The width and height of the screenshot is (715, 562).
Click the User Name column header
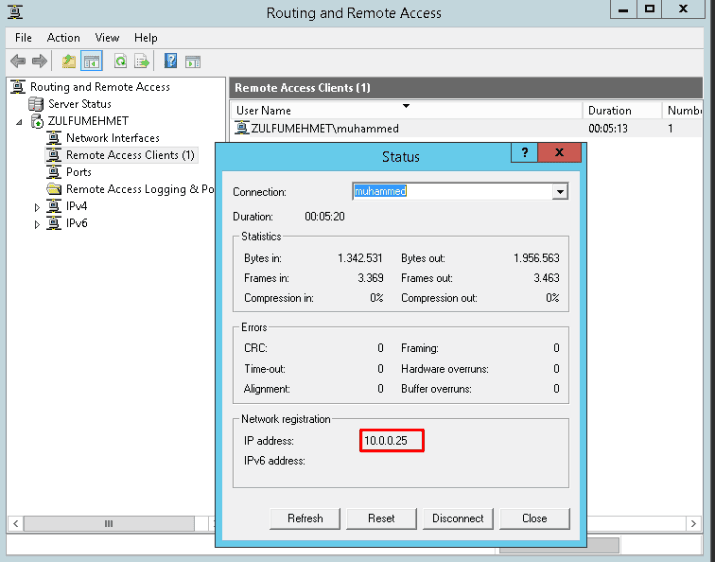click(x=406, y=110)
